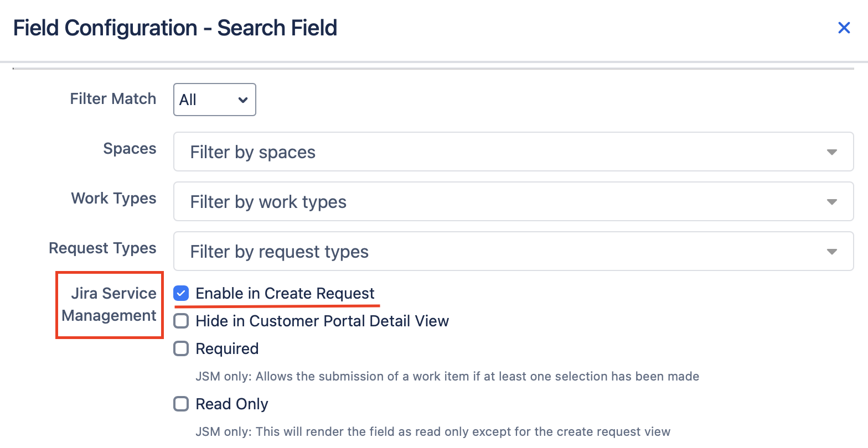Open the "Filter by request types" field

pos(498,252)
